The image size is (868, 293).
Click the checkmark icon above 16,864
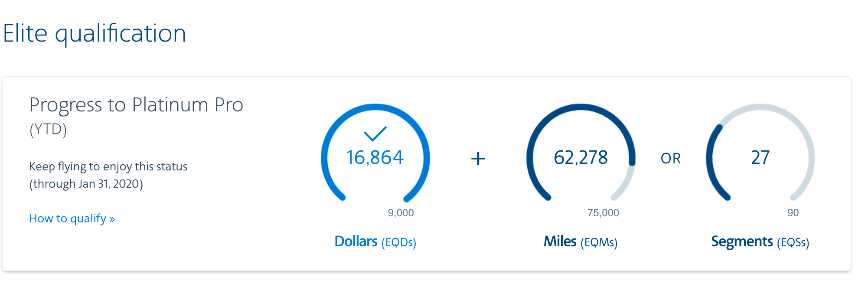click(x=375, y=133)
